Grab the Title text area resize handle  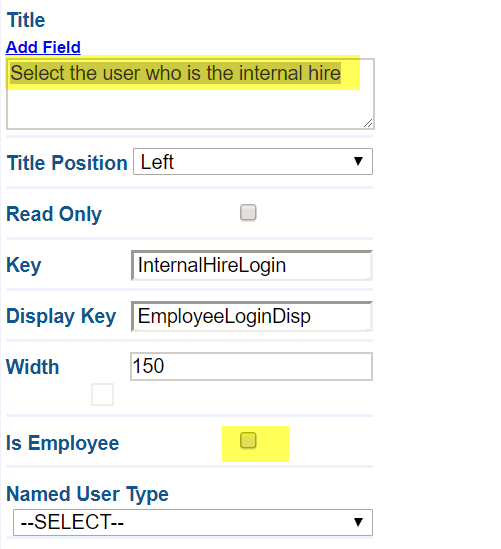pos(368,123)
